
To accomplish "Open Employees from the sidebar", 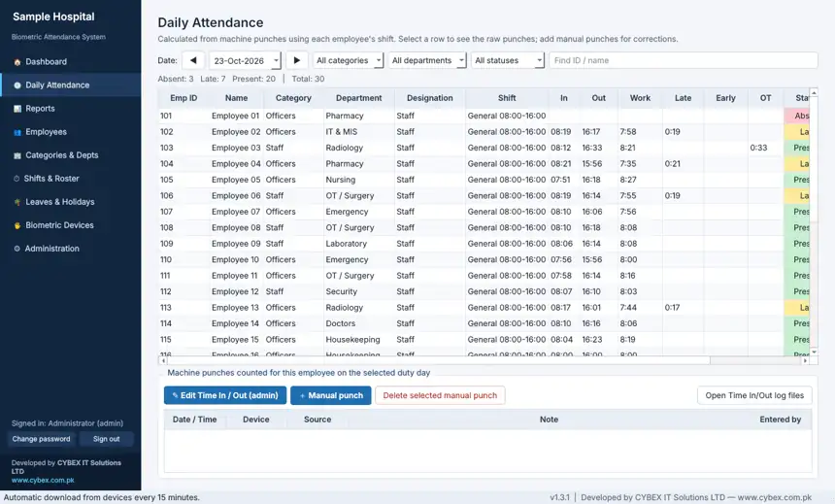I will [70, 132].
